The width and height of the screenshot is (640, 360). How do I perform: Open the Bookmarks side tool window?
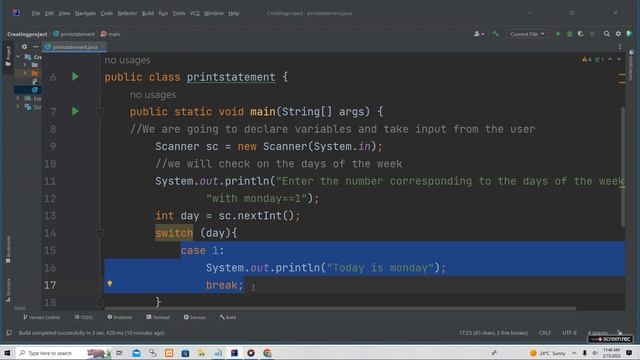8,249
